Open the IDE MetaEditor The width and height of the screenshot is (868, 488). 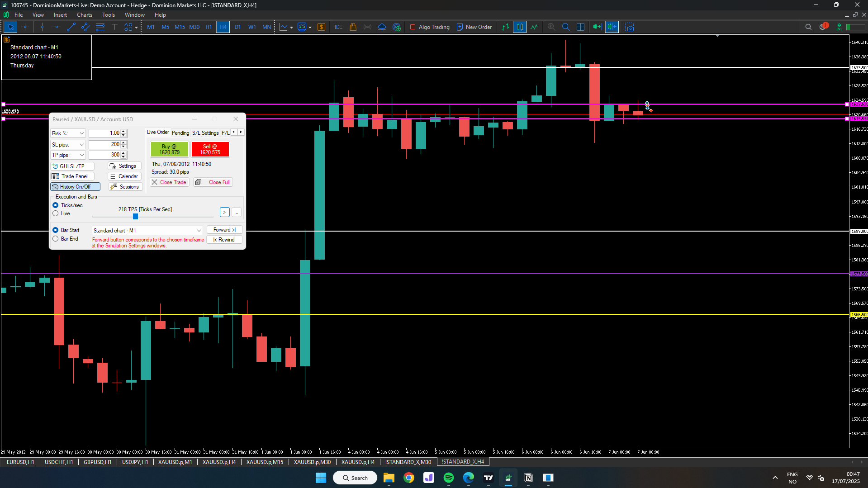(x=338, y=27)
